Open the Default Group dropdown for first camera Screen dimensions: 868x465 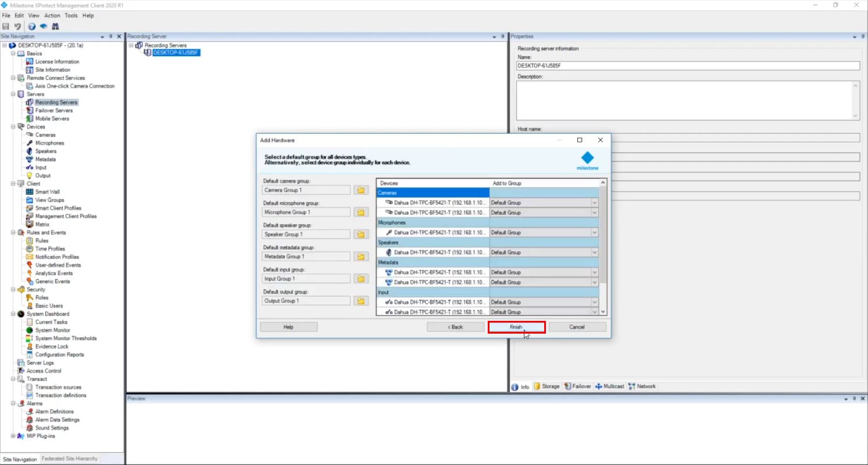[594, 202]
